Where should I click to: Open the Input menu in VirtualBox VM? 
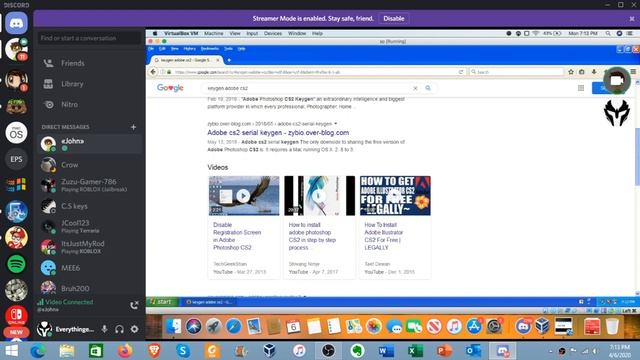click(252, 33)
